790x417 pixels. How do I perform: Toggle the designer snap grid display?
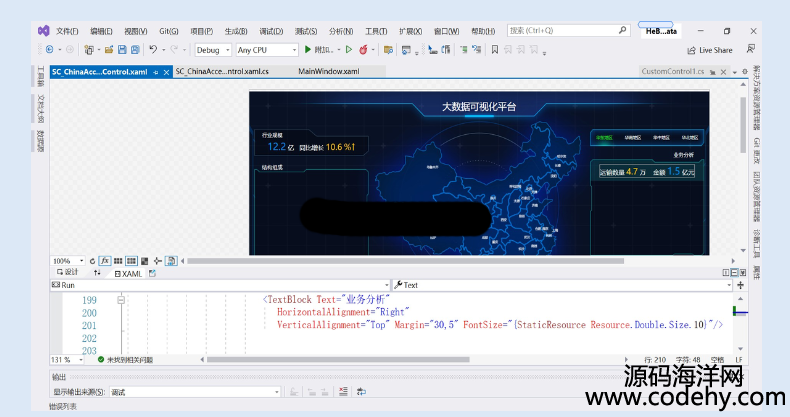click(x=118, y=261)
